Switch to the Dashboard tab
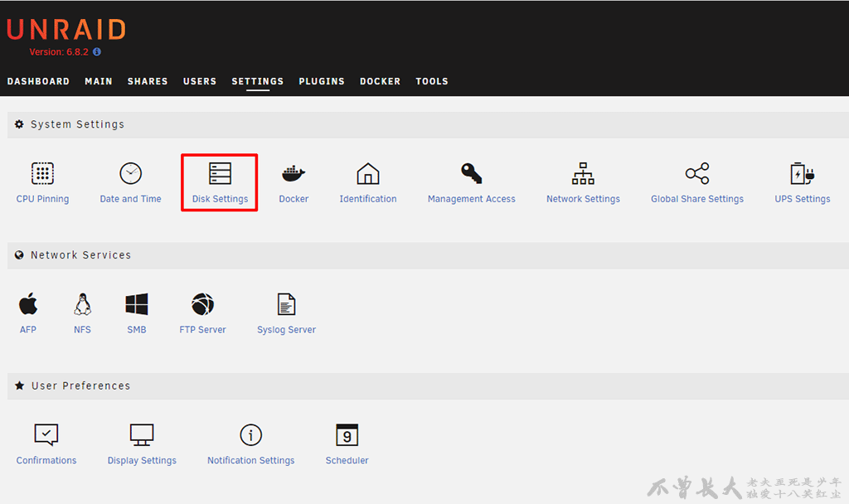 point(38,81)
